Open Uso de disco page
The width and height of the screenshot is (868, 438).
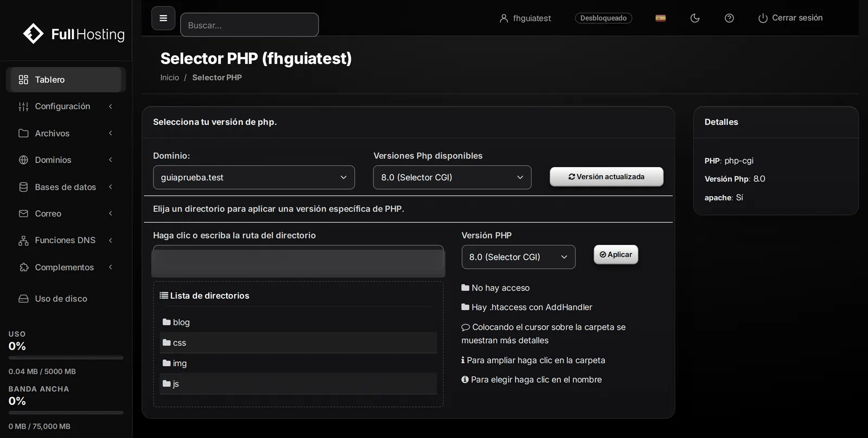[66, 299]
